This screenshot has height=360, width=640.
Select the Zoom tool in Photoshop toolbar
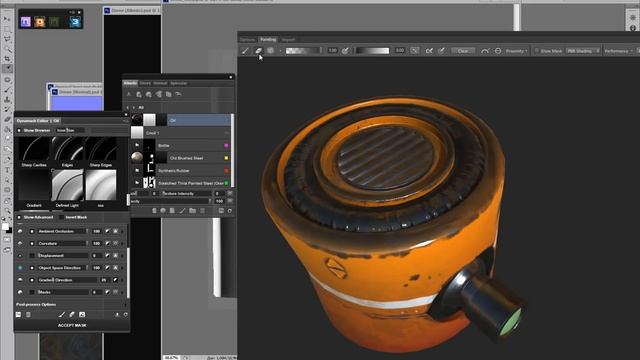(7, 211)
